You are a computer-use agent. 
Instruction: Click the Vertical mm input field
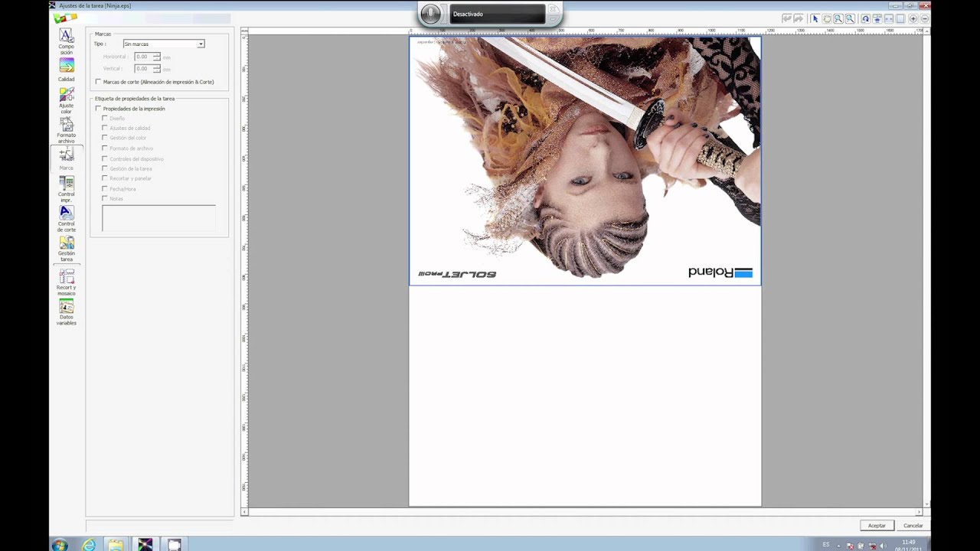click(143, 69)
